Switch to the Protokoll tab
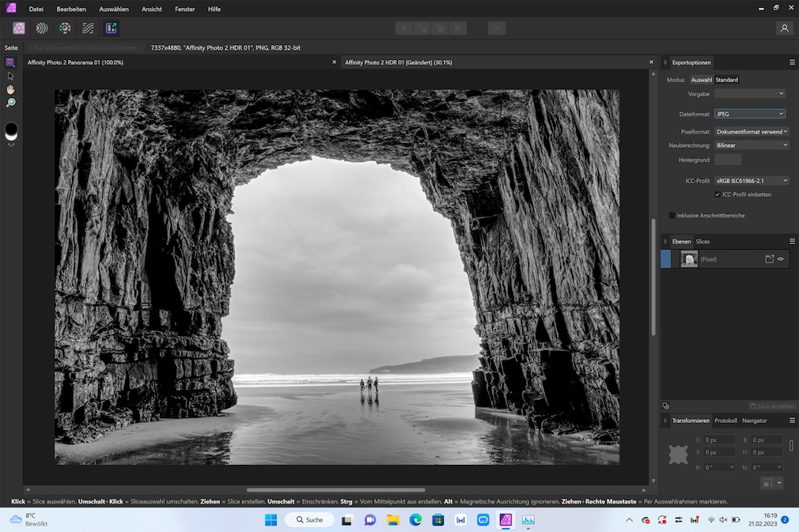The height and width of the screenshot is (532, 799). [x=725, y=421]
